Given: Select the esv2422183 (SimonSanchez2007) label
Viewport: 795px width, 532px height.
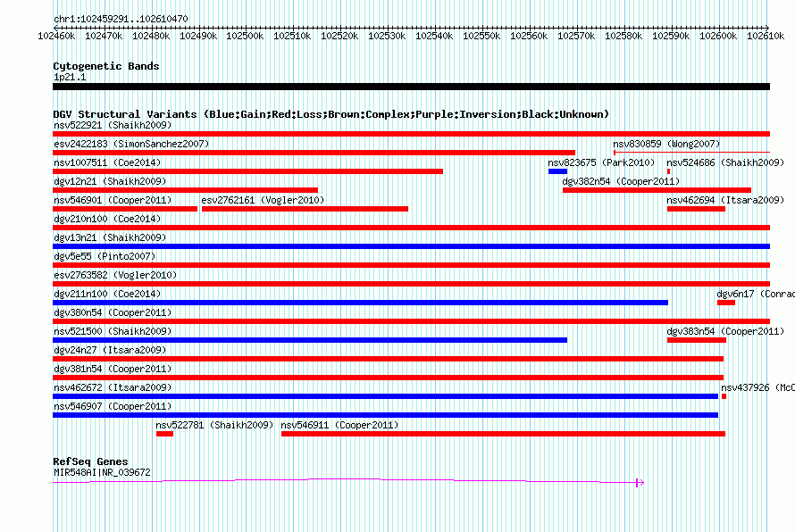Looking at the screenshot, I should [131, 144].
